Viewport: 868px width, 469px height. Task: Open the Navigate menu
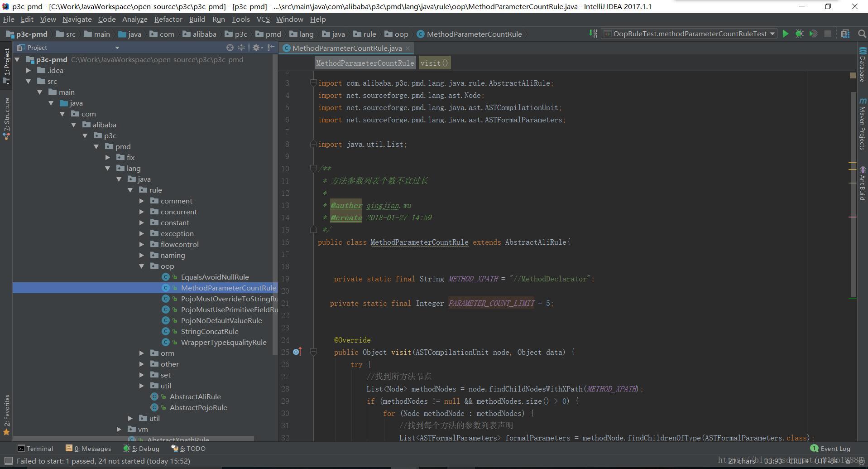coord(77,19)
